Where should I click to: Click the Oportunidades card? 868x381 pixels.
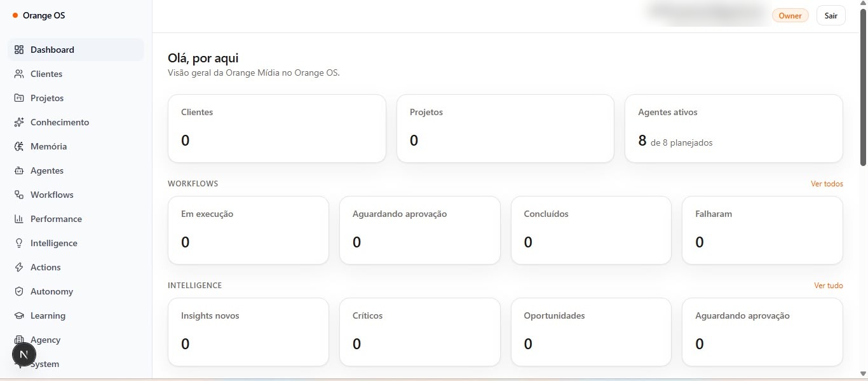coord(591,332)
